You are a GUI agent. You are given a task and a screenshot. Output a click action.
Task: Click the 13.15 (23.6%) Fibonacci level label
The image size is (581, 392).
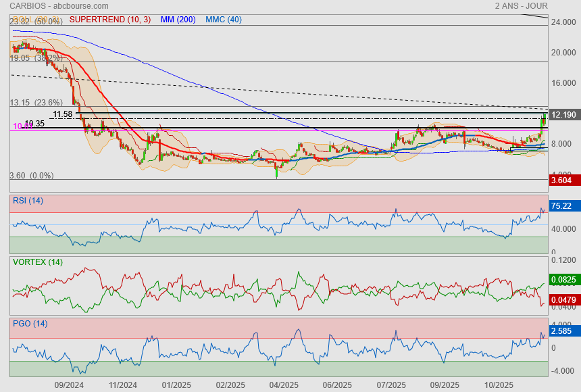coord(36,103)
